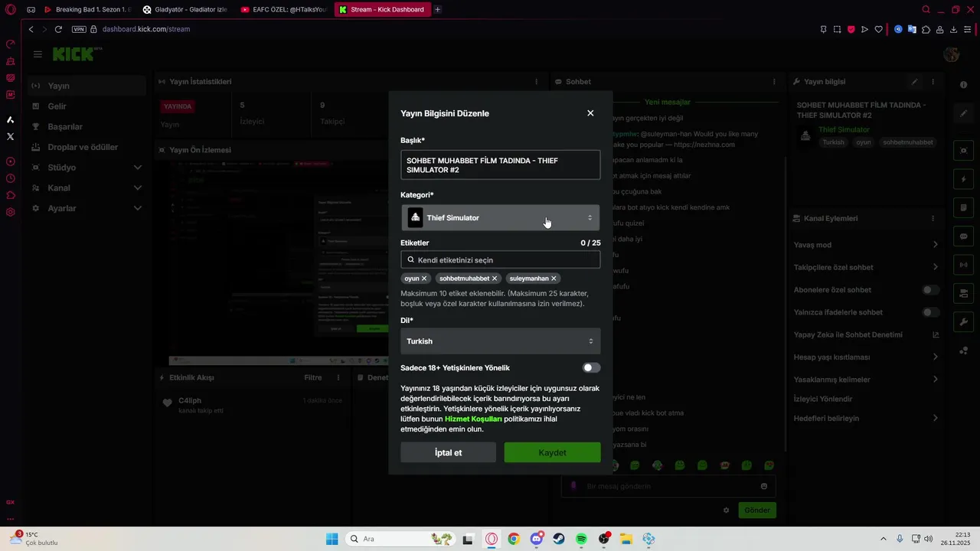Reload the Kick dashboard page
The height and width of the screenshot is (551, 980).
pyautogui.click(x=58, y=29)
